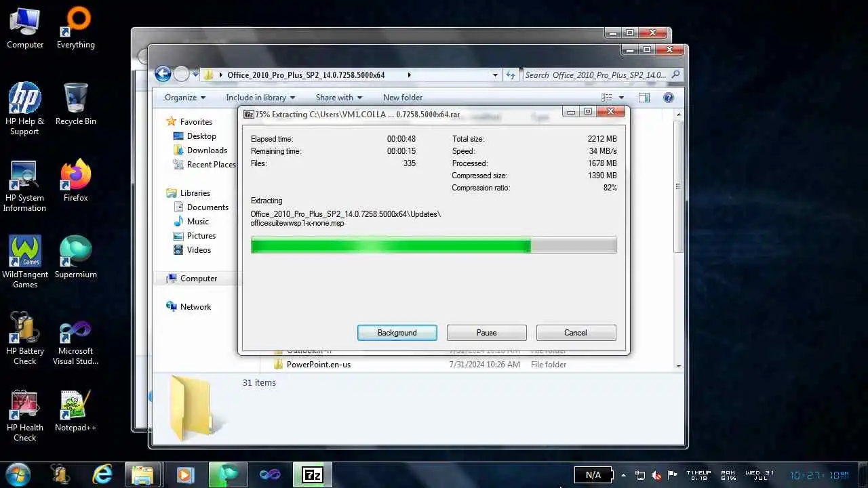Click the Explorer search box
This screenshot has width=868, height=488.
pyautogui.click(x=601, y=75)
